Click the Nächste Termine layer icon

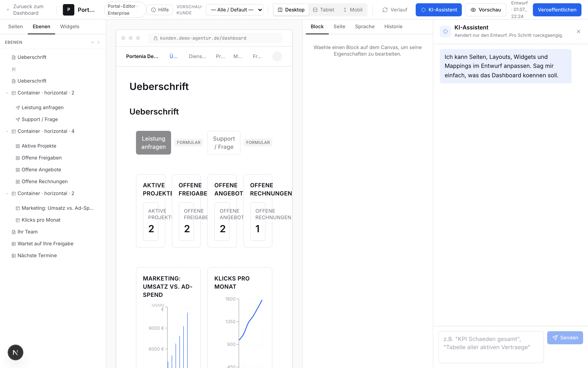point(14,256)
